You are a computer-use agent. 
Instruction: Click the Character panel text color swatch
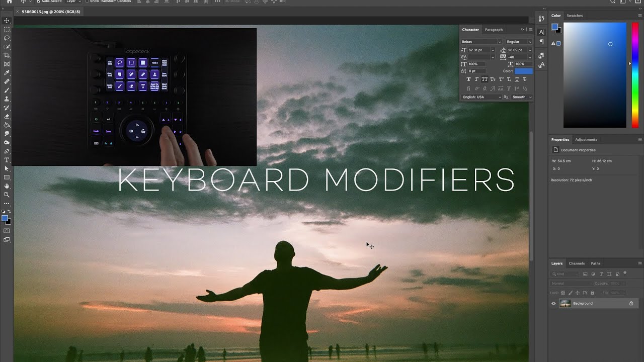click(x=523, y=71)
